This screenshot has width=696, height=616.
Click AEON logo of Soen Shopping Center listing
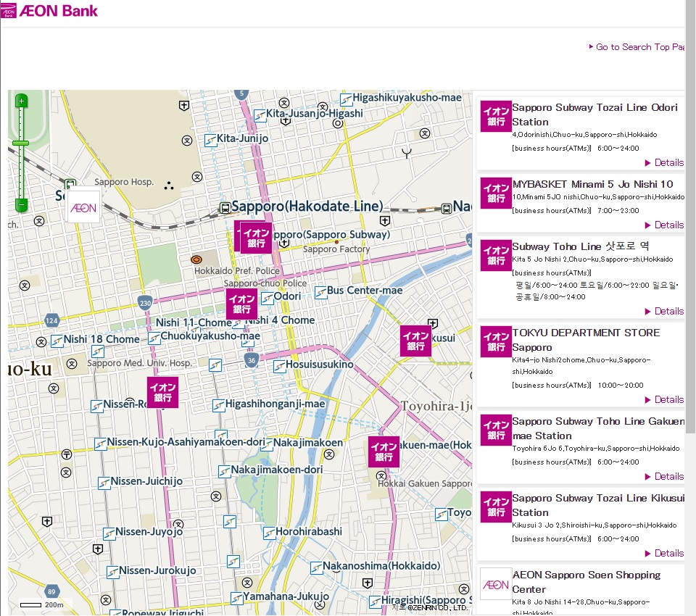point(496,584)
